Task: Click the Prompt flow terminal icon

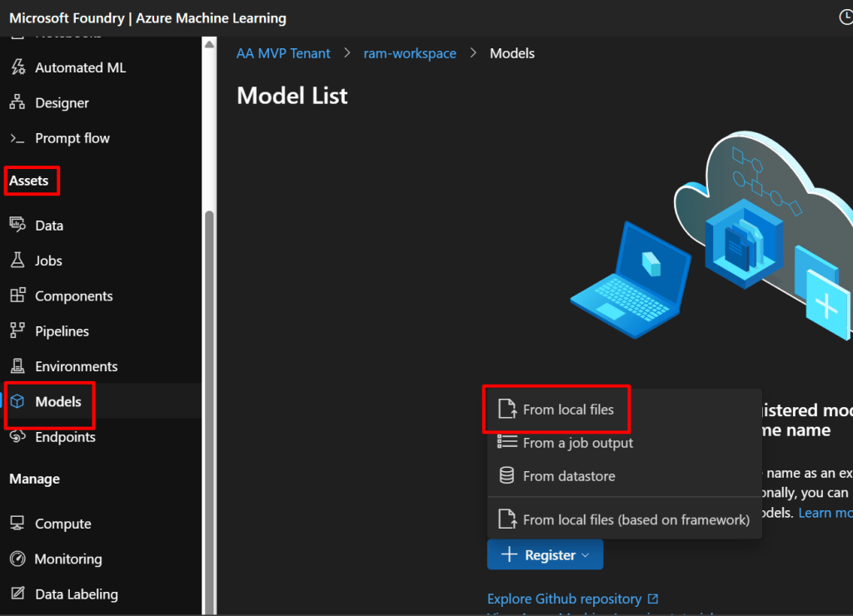Action: pyautogui.click(x=17, y=138)
